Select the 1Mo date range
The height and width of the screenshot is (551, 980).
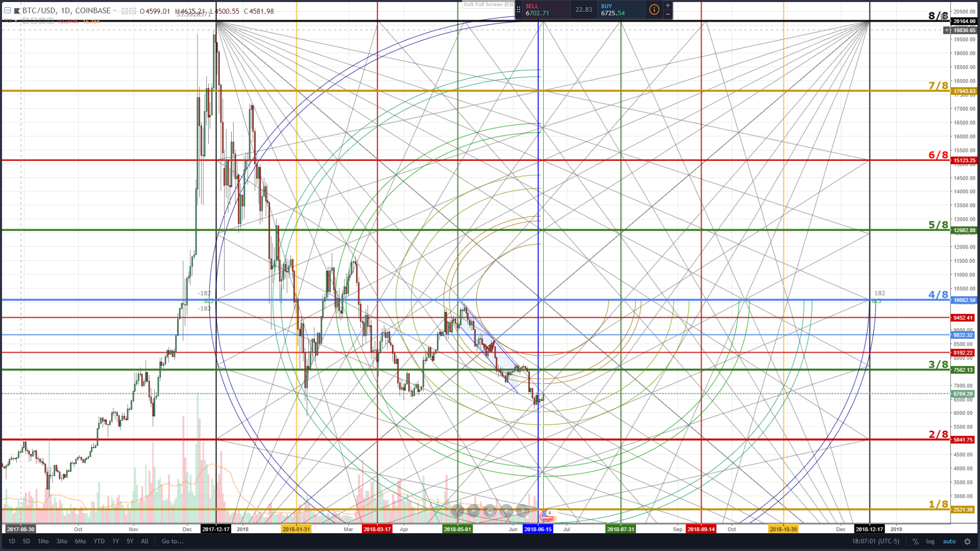tap(43, 541)
